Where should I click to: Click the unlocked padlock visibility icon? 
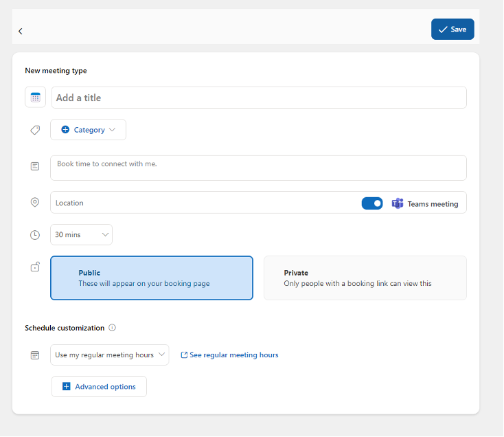(x=35, y=267)
